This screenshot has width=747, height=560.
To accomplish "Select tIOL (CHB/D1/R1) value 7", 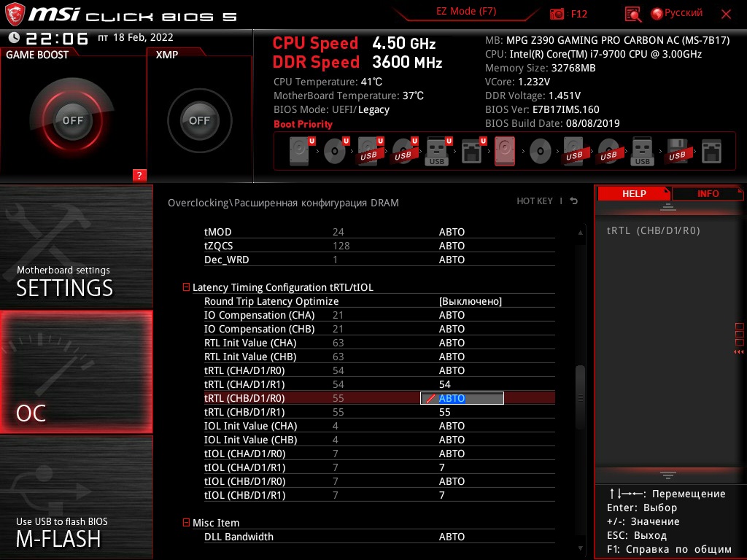I will [x=441, y=495].
